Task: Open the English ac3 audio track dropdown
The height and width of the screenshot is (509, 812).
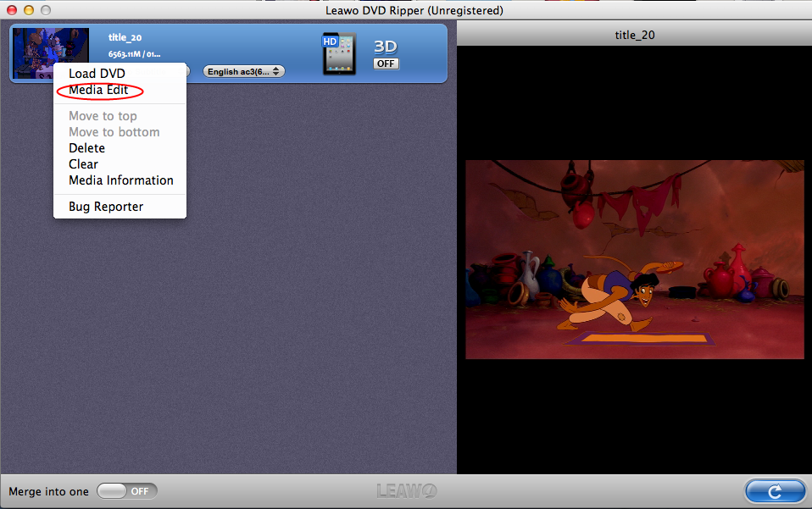Action: (243, 71)
